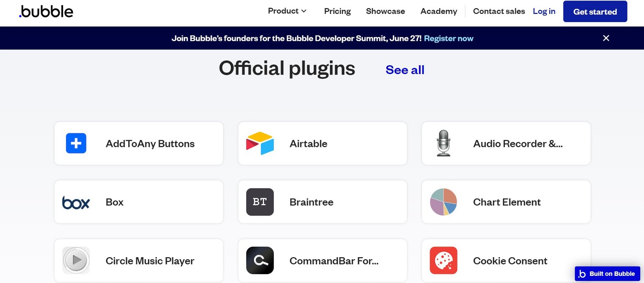Click Contact sales
644x283 pixels.
coord(499,11)
